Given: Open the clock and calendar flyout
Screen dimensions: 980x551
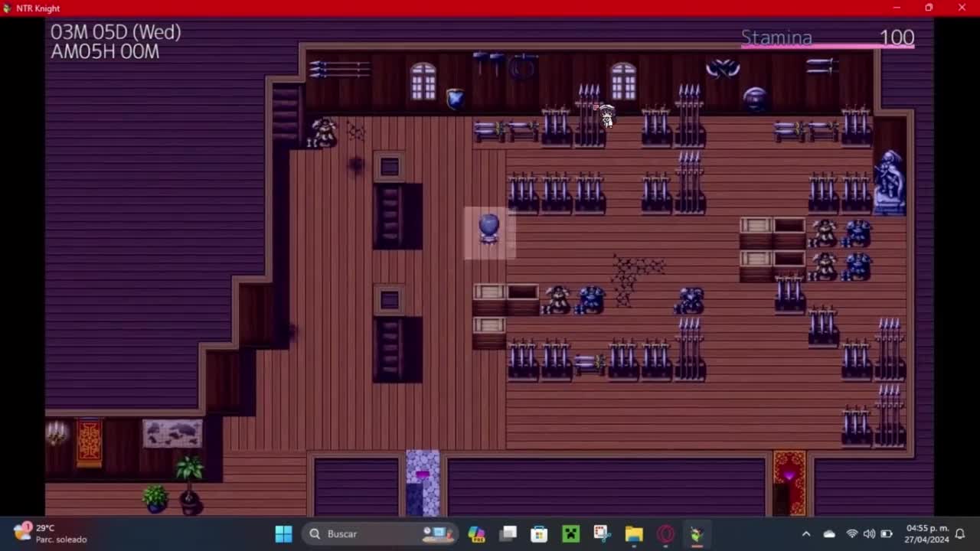Looking at the screenshot, I should 927,533.
